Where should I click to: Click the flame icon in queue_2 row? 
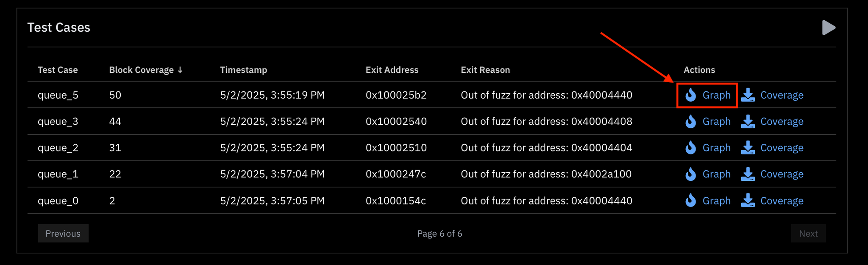click(691, 148)
